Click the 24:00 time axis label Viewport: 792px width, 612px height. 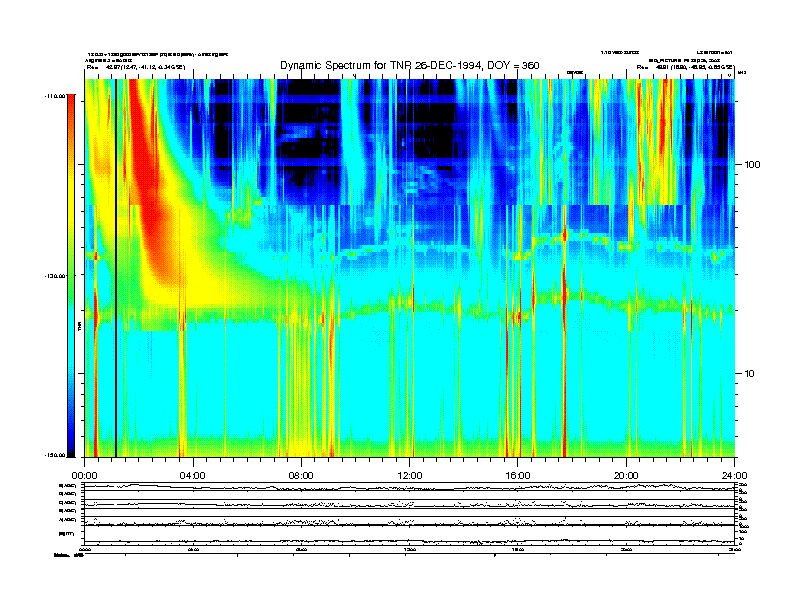tap(734, 476)
